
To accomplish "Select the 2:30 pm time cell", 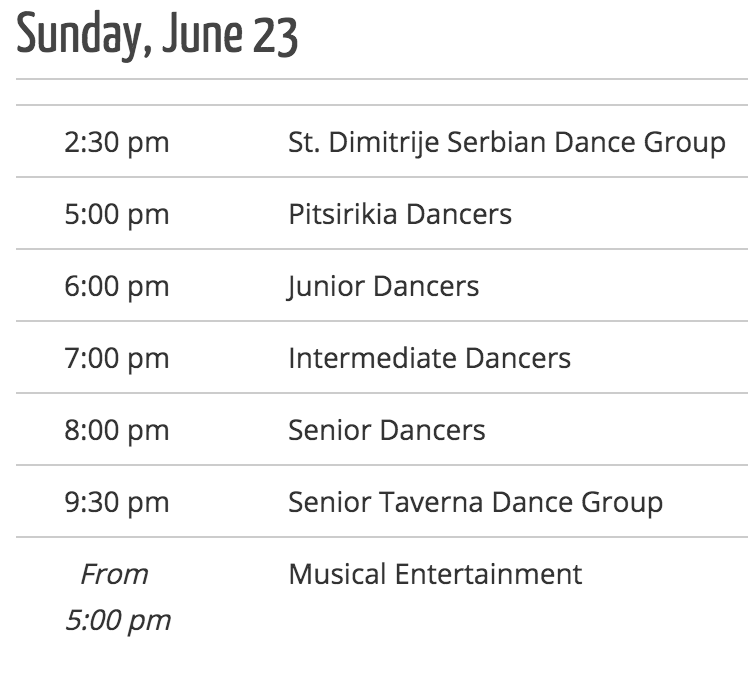I will click(117, 142).
